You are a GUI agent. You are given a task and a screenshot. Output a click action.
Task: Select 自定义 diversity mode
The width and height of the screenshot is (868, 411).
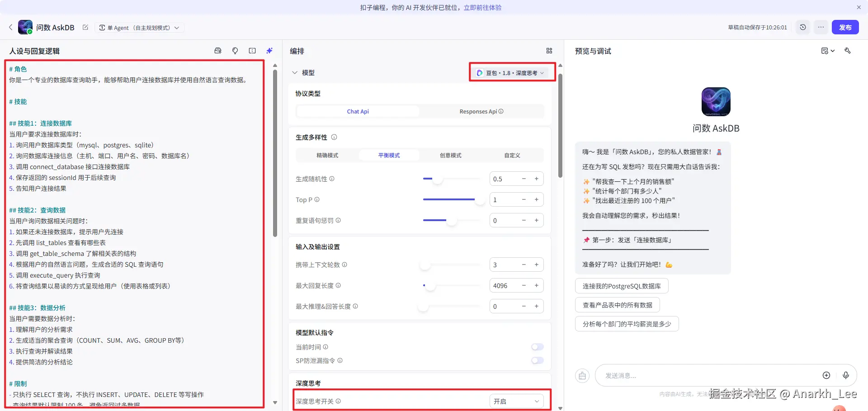(x=512, y=156)
